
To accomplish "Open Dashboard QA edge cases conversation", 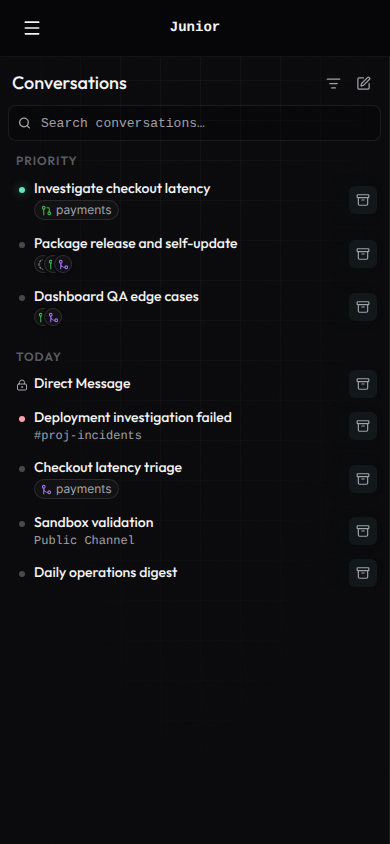I will [x=116, y=297].
